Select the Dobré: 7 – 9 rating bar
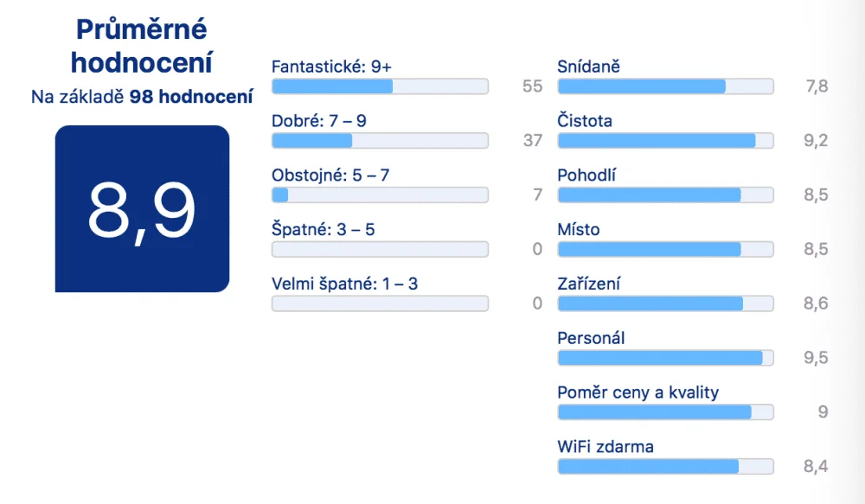Image resolution: width=865 pixels, height=504 pixels. 380,141
